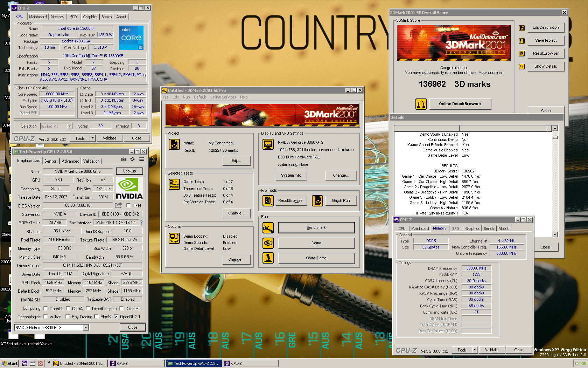The image size is (588, 368).
Task: Click the Game Demo button
Action: click(316, 258)
